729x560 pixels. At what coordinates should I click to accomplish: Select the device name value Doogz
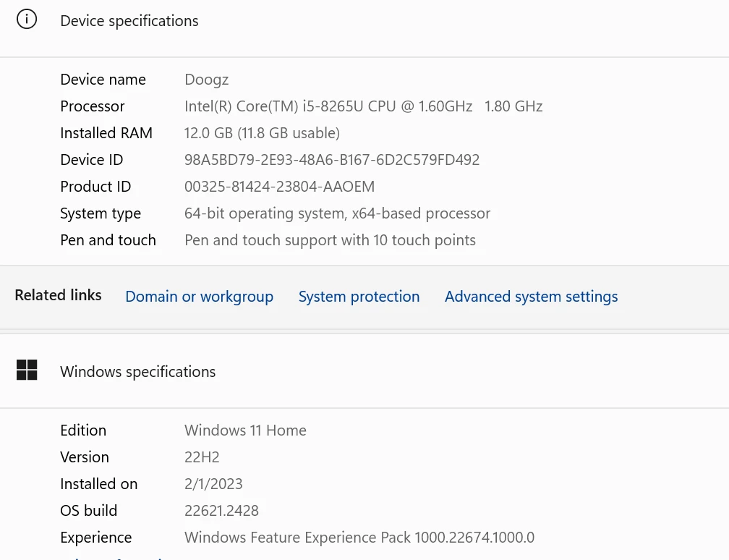click(x=206, y=80)
